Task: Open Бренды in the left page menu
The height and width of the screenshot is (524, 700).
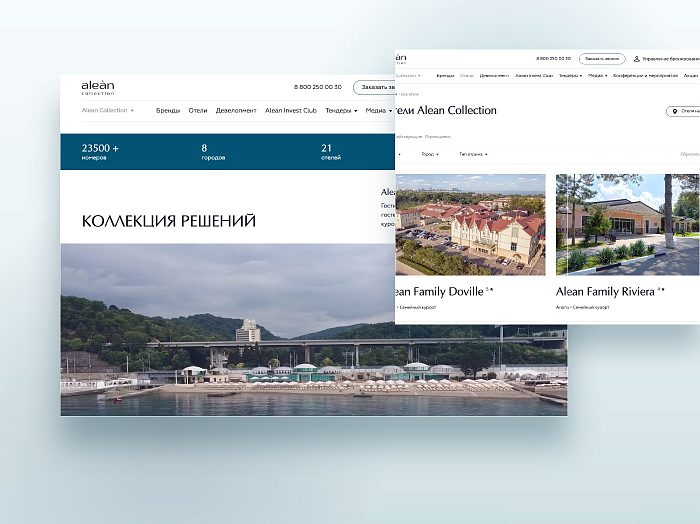Action: pyautogui.click(x=168, y=110)
